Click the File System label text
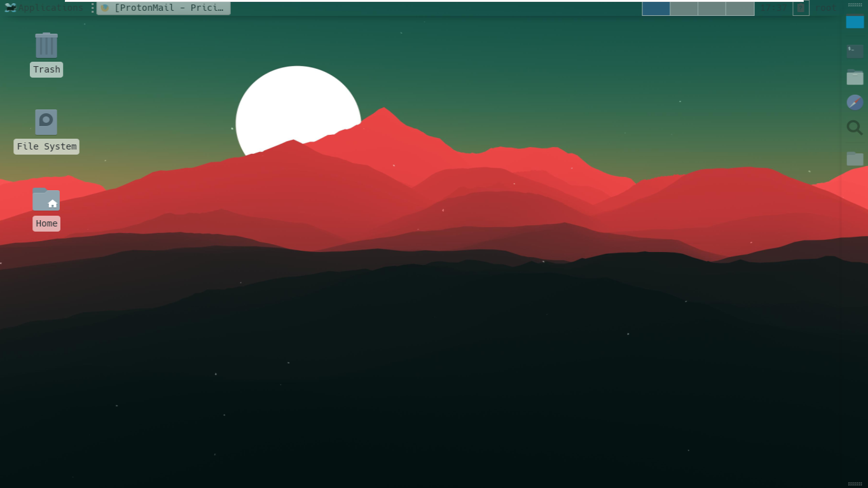 (x=46, y=146)
